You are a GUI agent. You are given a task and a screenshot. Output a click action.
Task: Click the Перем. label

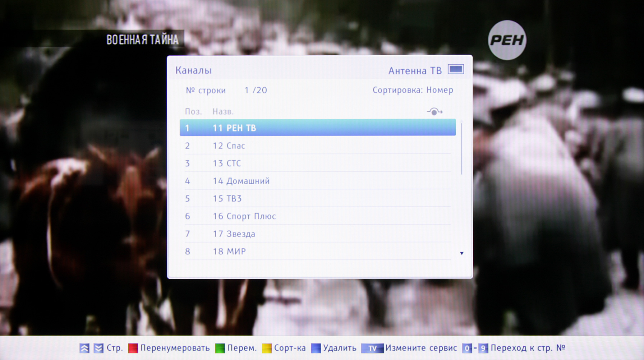pyautogui.click(x=242, y=348)
